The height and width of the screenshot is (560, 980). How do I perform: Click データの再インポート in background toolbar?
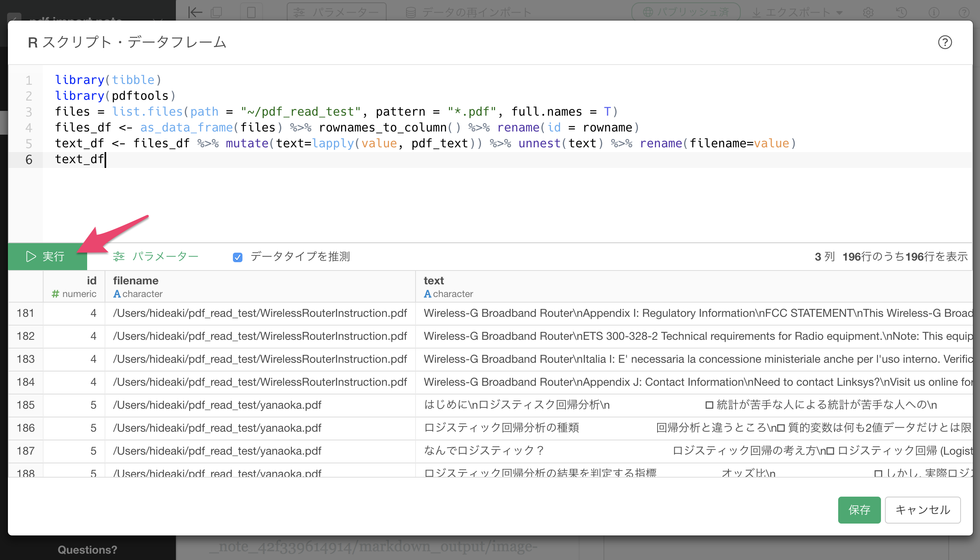pyautogui.click(x=468, y=12)
